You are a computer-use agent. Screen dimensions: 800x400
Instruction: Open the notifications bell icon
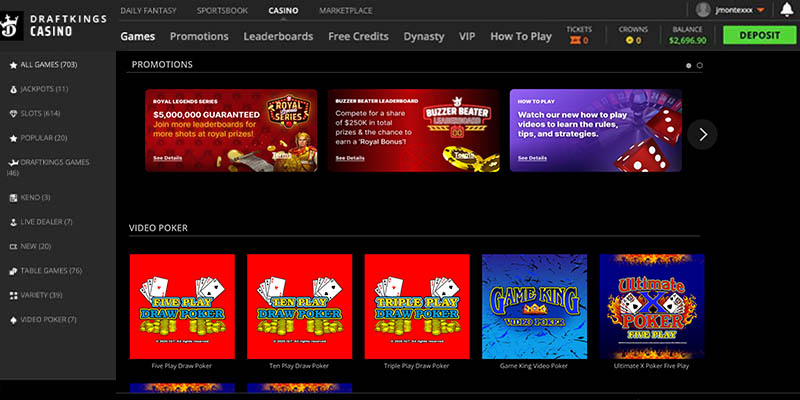coord(787,10)
